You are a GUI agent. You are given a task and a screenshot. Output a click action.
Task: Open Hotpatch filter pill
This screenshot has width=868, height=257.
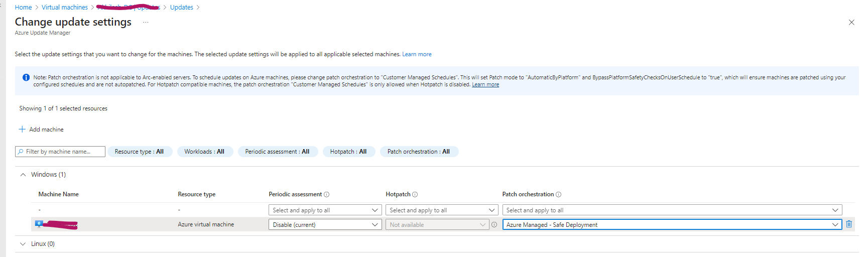(x=349, y=152)
